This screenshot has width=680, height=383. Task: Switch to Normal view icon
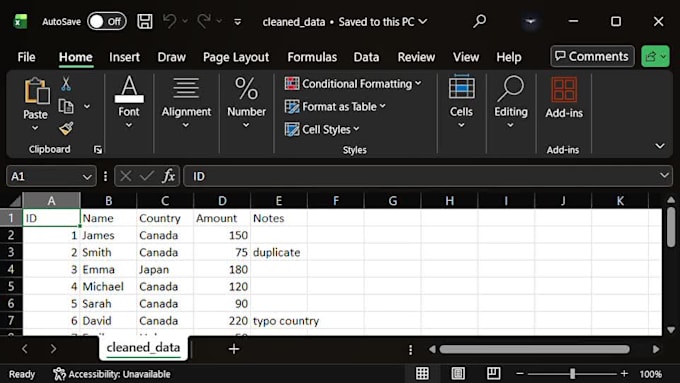click(x=422, y=373)
